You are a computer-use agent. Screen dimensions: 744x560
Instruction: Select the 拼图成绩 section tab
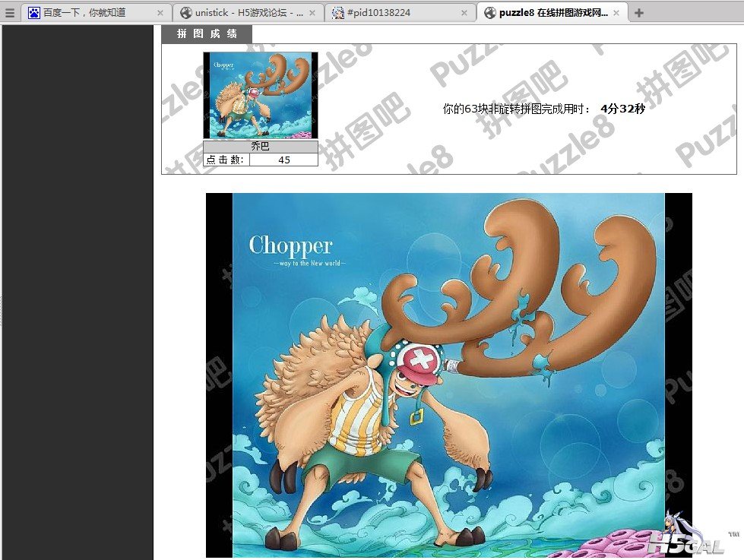pos(207,34)
